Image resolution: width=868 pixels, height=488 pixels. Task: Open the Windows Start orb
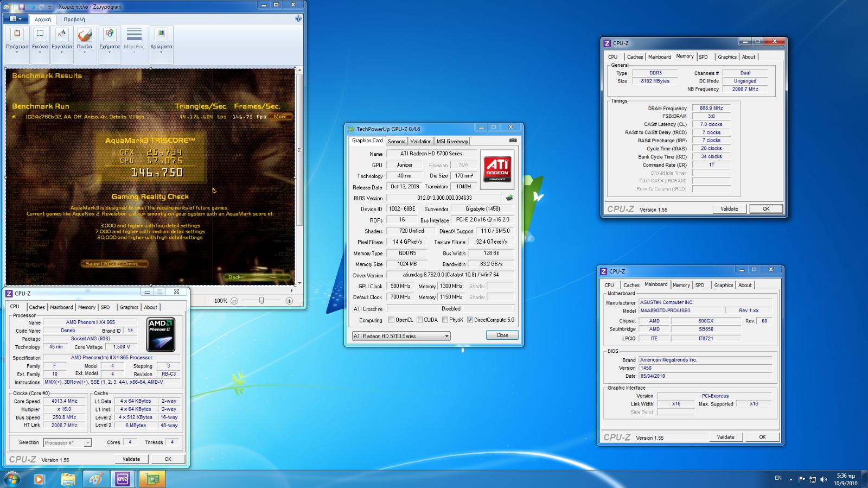tap(12, 479)
